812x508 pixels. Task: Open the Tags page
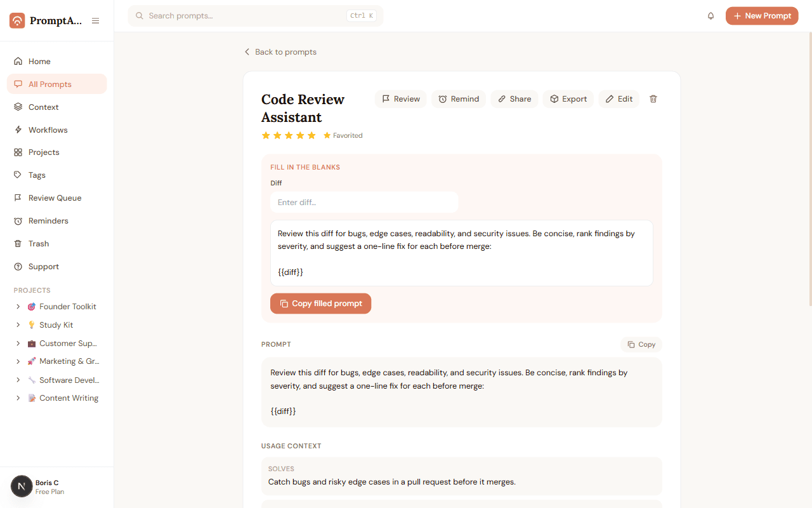click(x=57, y=175)
